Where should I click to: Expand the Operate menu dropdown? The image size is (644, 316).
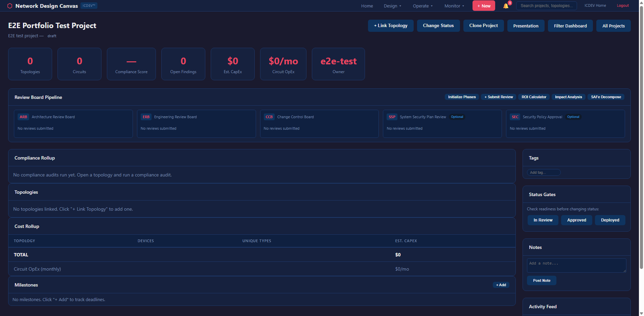click(x=422, y=6)
